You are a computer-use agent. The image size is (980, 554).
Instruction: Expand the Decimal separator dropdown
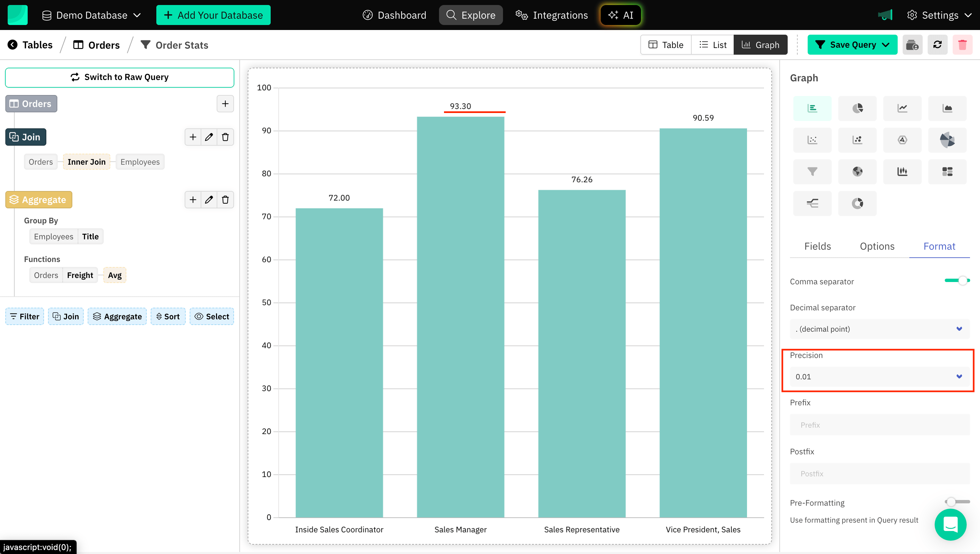point(878,329)
